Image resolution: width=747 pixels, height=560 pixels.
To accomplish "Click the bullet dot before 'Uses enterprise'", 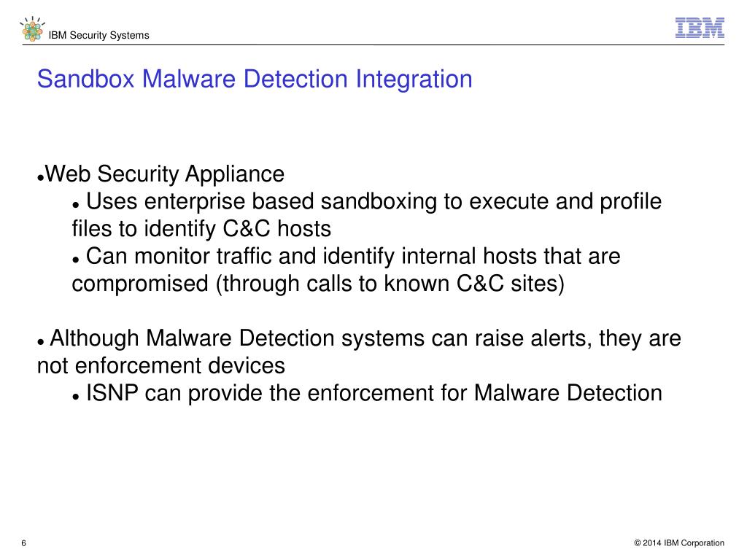I will 75,205.
